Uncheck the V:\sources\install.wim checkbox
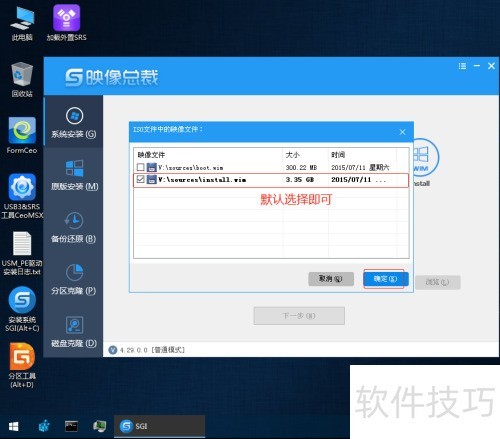This screenshot has width=500, height=439. (x=141, y=179)
